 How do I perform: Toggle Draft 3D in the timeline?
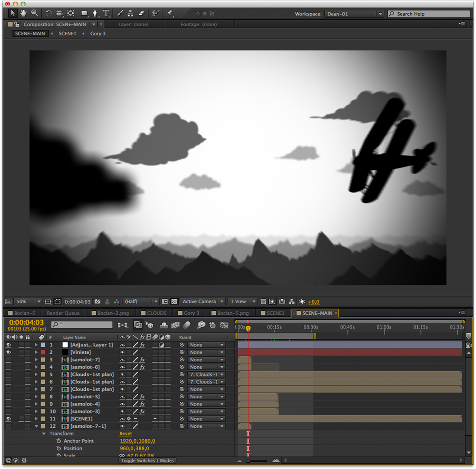pyautogui.click(x=150, y=325)
